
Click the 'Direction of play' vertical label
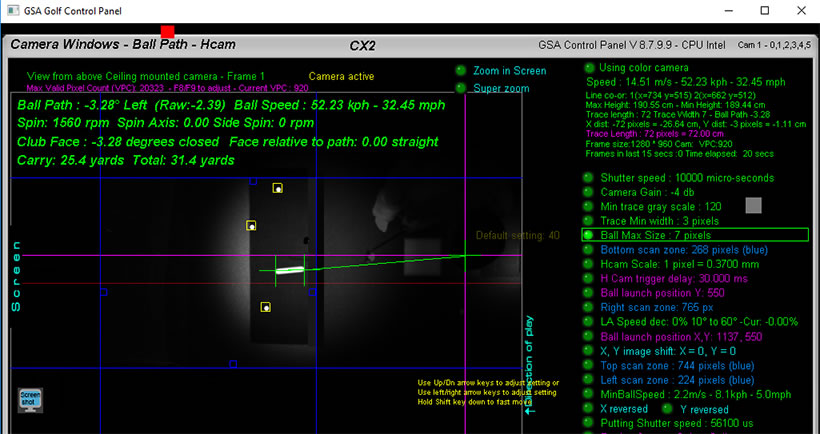coord(529,364)
